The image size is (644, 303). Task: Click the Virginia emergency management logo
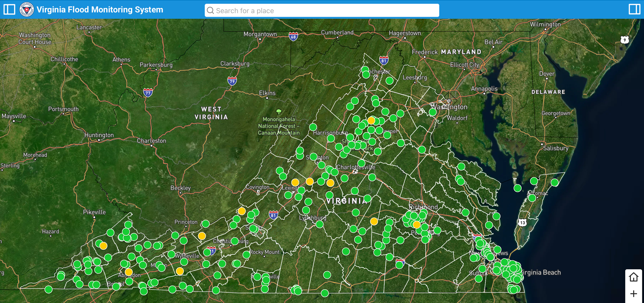[27, 10]
